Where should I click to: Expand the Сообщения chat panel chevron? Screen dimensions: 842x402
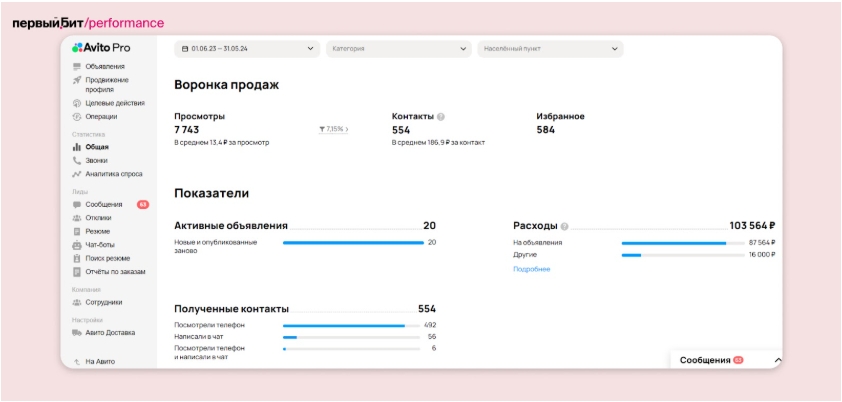point(778,361)
